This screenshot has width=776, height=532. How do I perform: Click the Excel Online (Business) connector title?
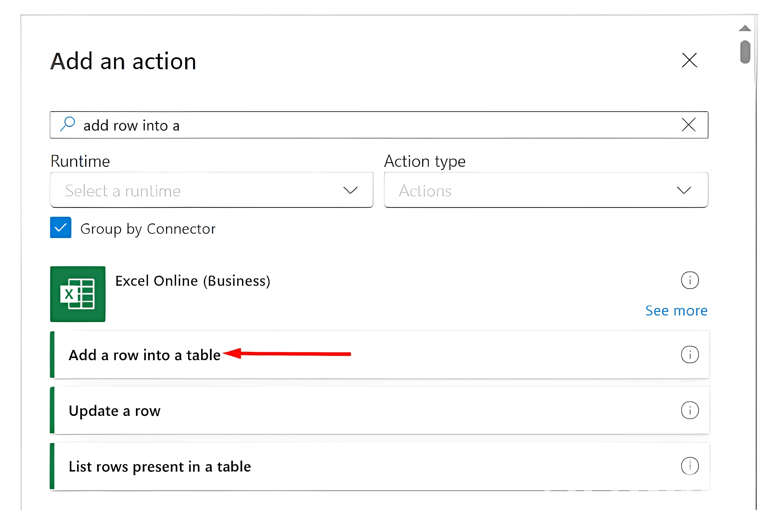point(193,281)
